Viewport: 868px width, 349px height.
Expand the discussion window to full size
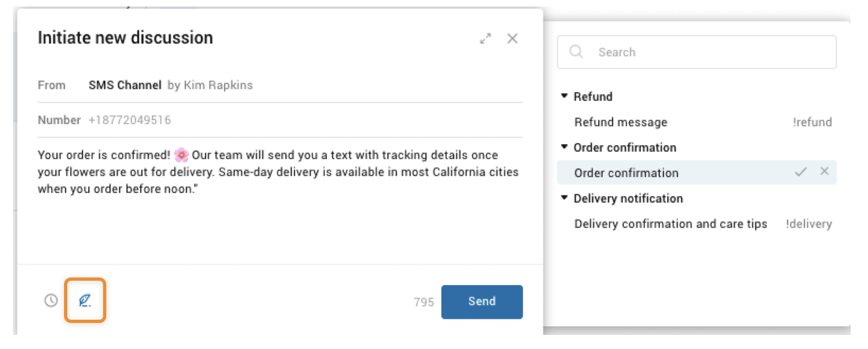pos(486,38)
